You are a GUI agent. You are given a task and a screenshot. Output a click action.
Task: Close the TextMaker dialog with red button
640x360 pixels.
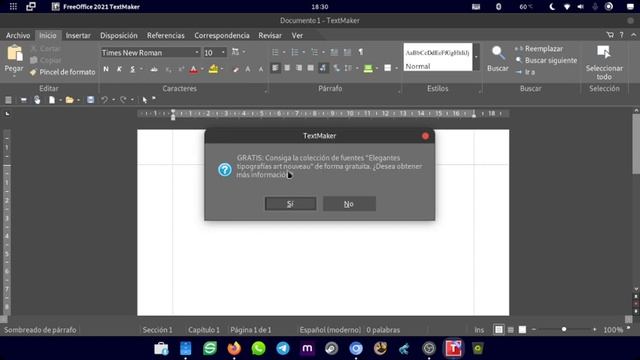425,136
